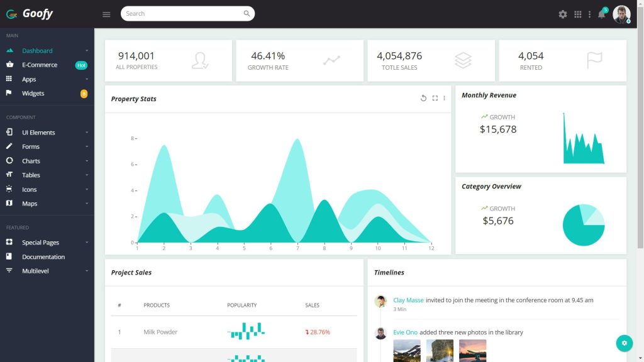Click the hamburger menu next to the search bar
Screen dimensions: 644x362
(106, 13)
